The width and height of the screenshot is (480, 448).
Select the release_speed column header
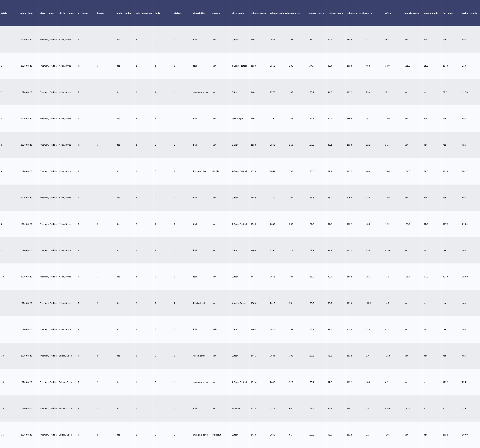pyautogui.click(x=259, y=13)
